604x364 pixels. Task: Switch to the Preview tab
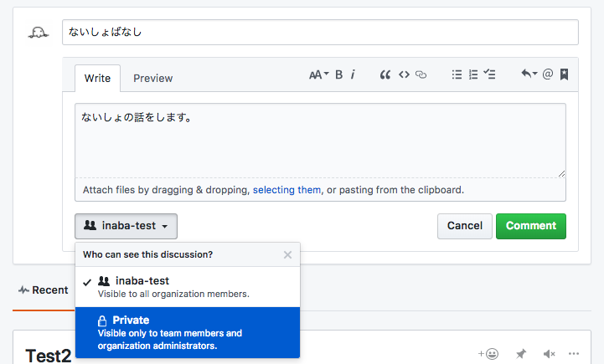[x=153, y=79]
